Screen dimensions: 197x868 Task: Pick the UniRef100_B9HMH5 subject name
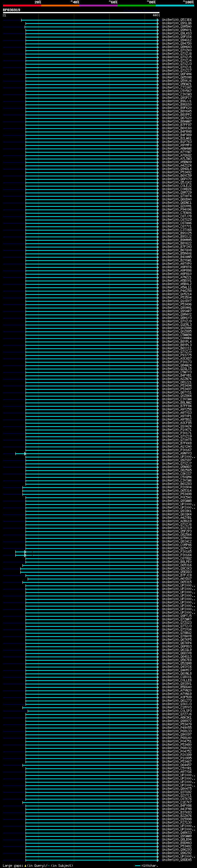click(177, 240)
